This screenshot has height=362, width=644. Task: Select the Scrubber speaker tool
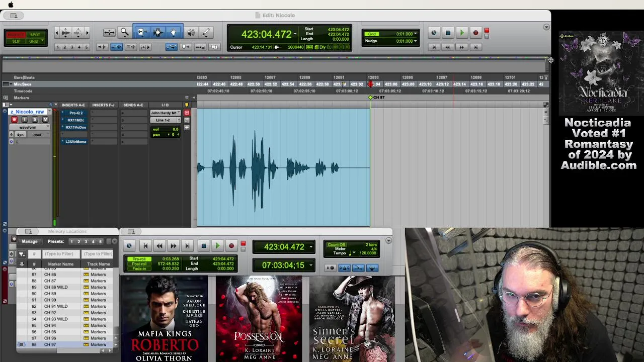coord(191,33)
